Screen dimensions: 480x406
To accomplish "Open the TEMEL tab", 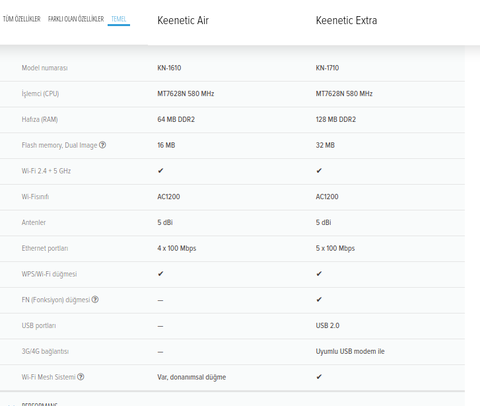I will pyautogui.click(x=119, y=19).
